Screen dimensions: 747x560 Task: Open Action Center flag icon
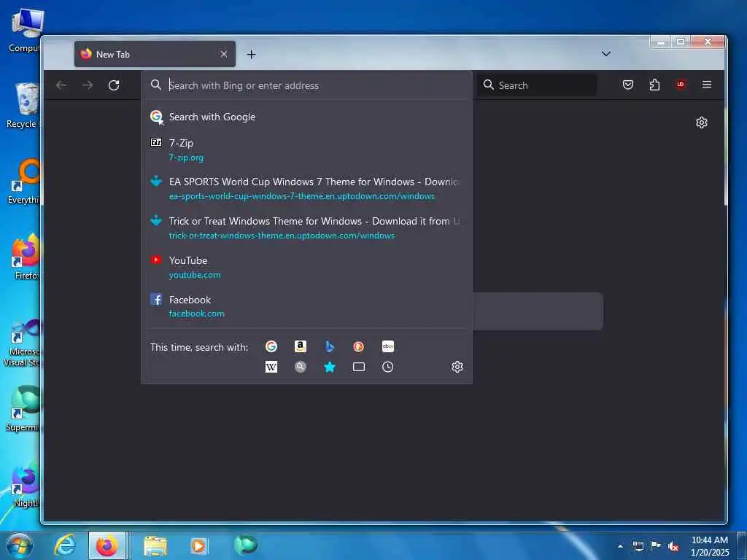tap(656, 545)
